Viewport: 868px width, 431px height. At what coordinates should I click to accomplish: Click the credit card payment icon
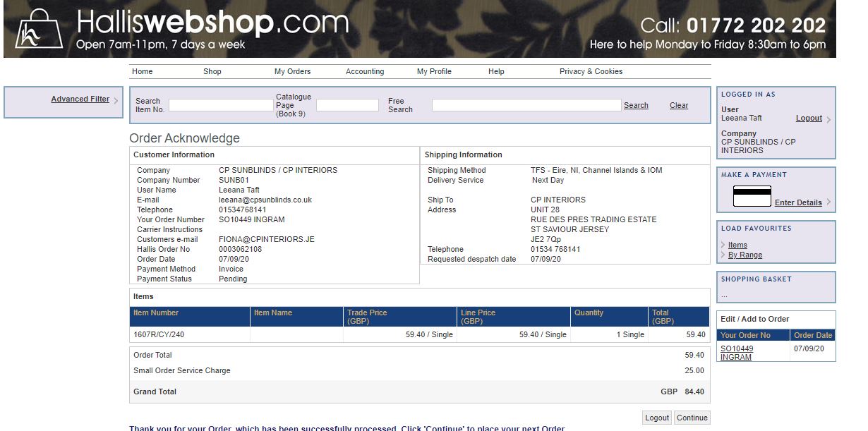coord(752,196)
